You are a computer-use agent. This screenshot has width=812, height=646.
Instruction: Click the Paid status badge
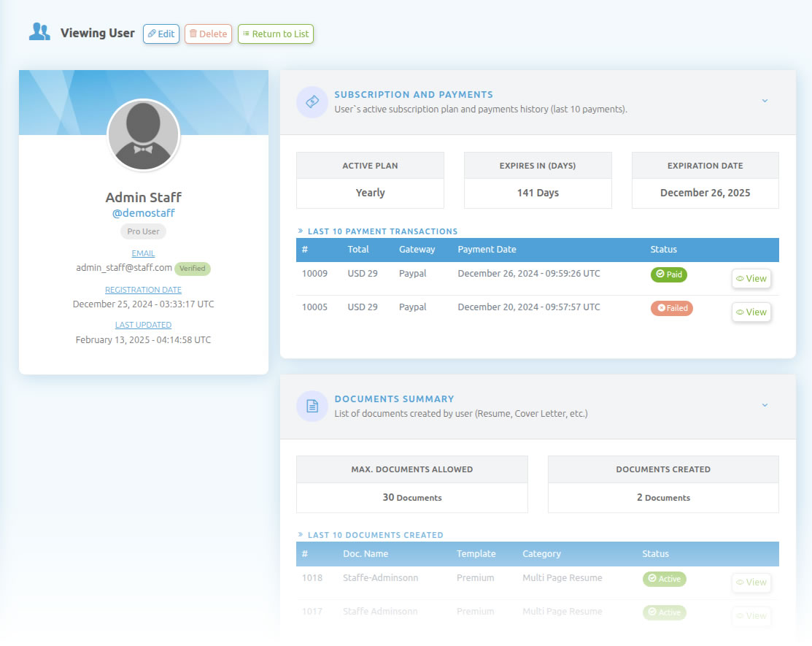(x=669, y=274)
